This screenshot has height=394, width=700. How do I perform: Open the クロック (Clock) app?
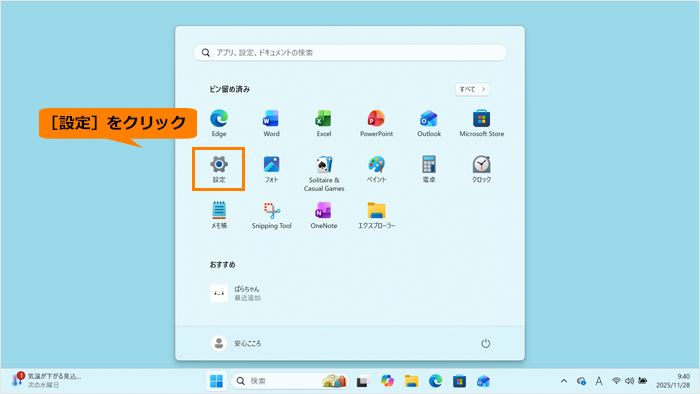pos(482,169)
